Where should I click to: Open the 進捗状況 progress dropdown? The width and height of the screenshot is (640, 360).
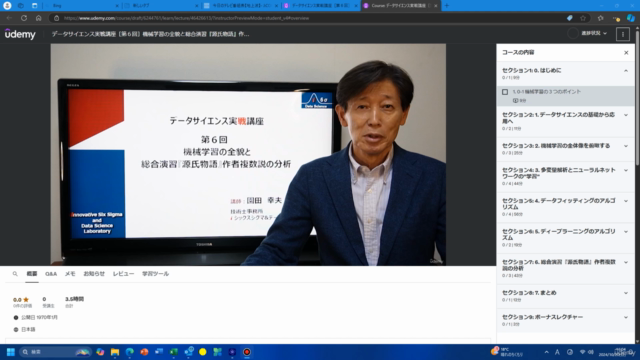594,33
